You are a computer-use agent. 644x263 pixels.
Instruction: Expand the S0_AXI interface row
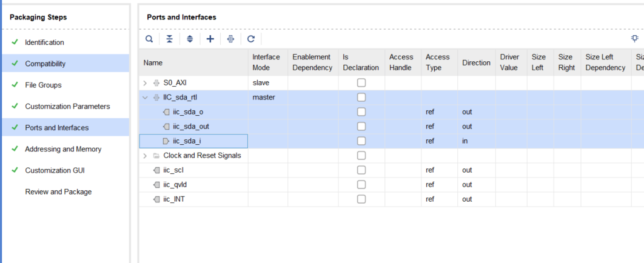pyautogui.click(x=145, y=83)
